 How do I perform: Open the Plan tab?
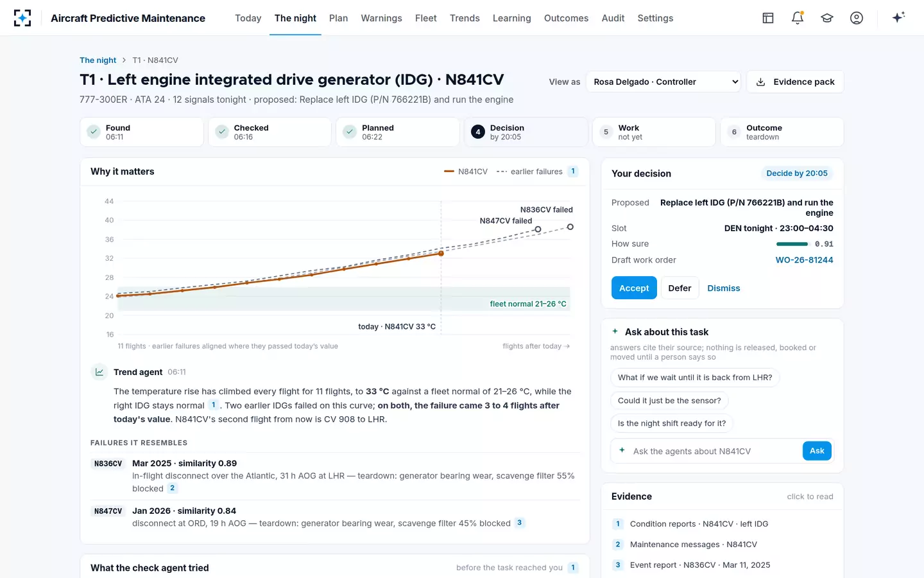tap(338, 18)
